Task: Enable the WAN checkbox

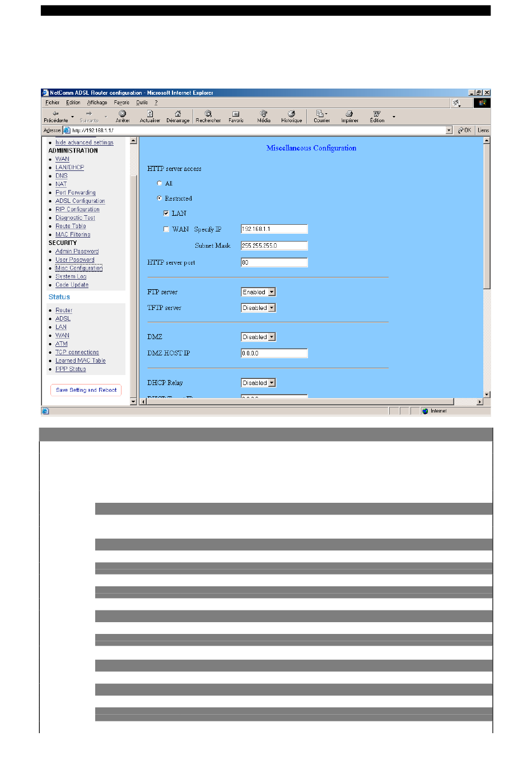Action: click(166, 229)
